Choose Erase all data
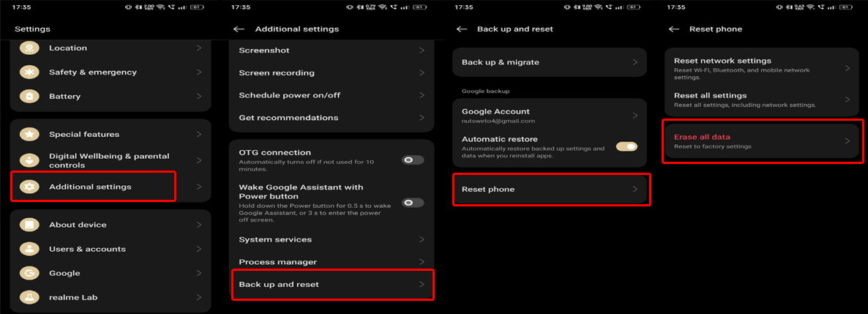 (x=763, y=141)
